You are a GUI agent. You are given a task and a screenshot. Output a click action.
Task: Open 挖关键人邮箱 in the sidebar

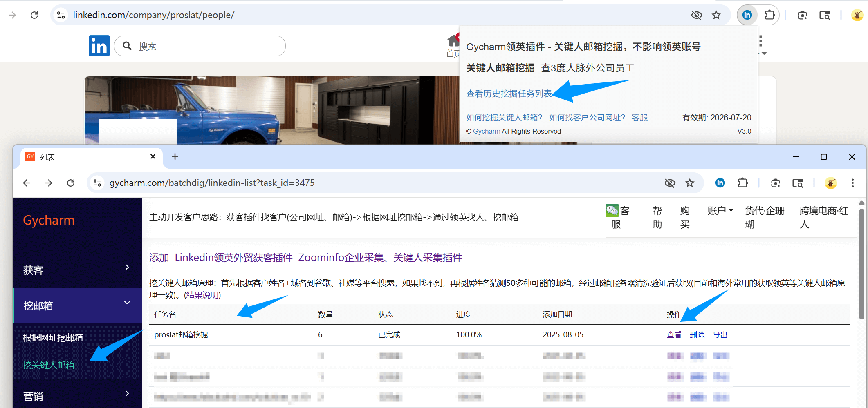click(49, 365)
